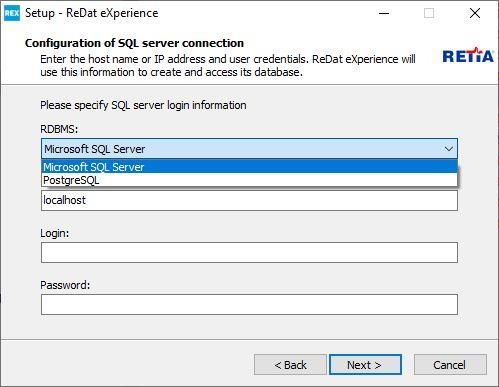
Task: Focus the Password text field
Action: tap(249, 304)
